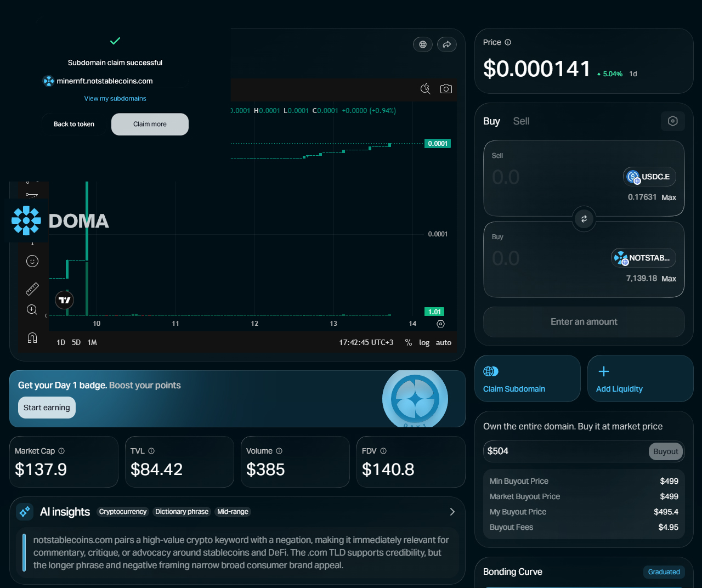Click the Graduated badge

pos(664,572)
